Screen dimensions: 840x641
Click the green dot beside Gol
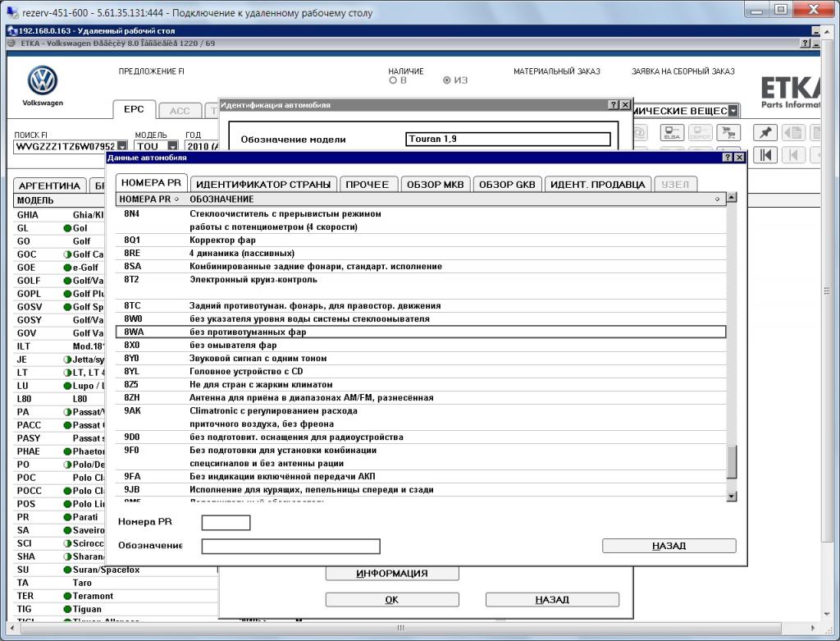(x=67, y=228)
